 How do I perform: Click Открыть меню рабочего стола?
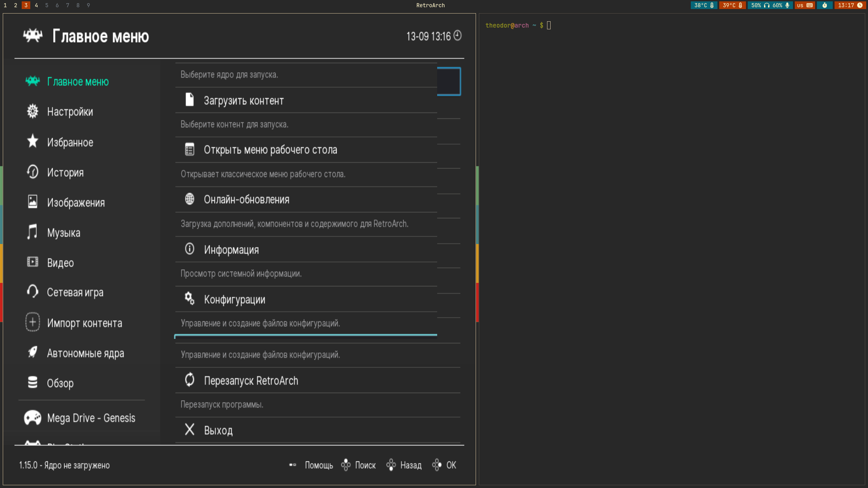click(270, 150)
